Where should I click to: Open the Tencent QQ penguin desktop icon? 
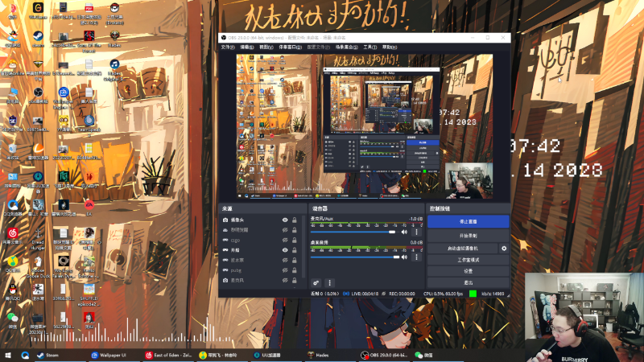coord(12,291)
